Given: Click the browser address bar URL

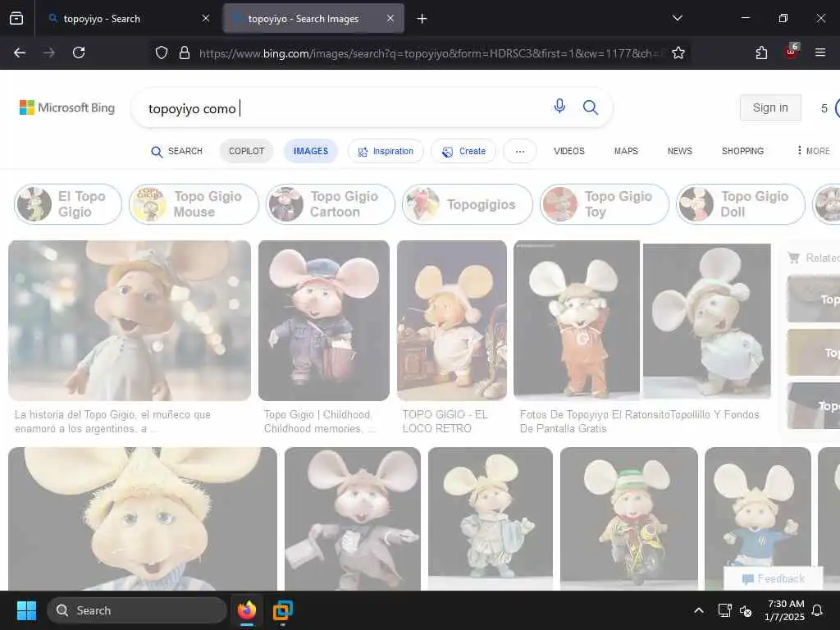Looking at the screenshot, I should (431, 53).
